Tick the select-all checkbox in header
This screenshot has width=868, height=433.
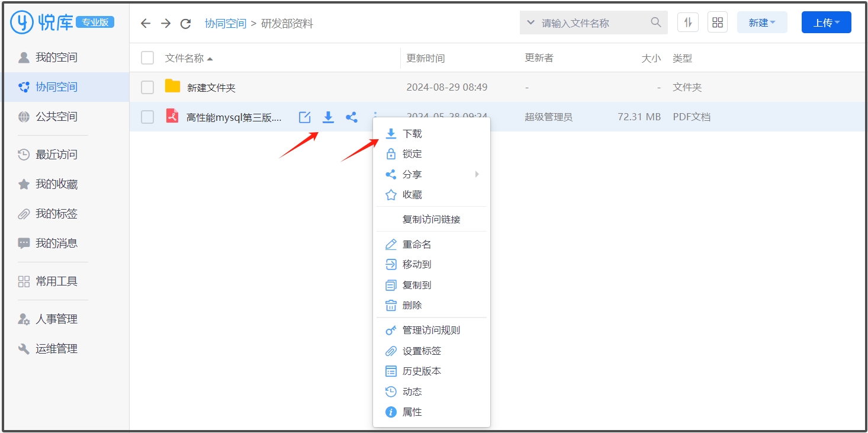147,58
